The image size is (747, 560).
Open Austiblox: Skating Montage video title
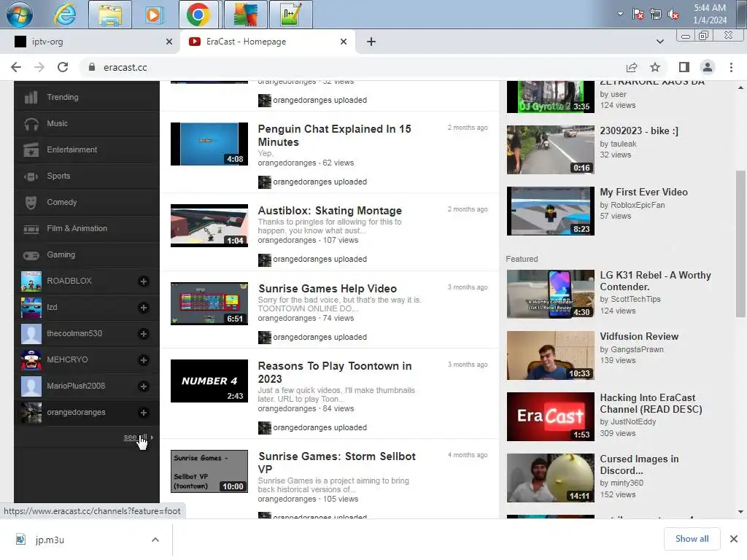[330, 211]
